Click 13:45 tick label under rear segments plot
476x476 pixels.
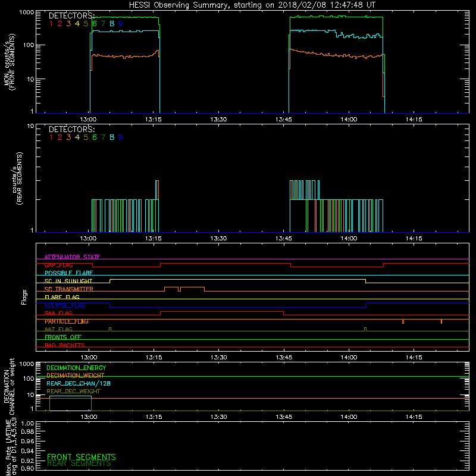284,239
